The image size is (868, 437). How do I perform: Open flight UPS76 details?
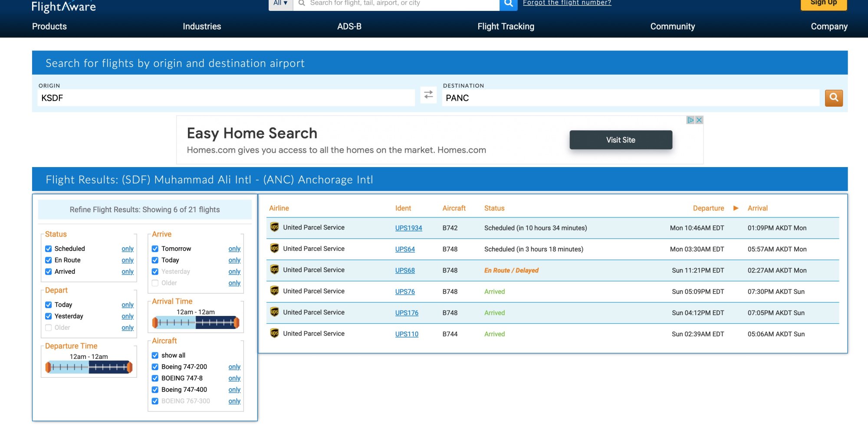405,292
